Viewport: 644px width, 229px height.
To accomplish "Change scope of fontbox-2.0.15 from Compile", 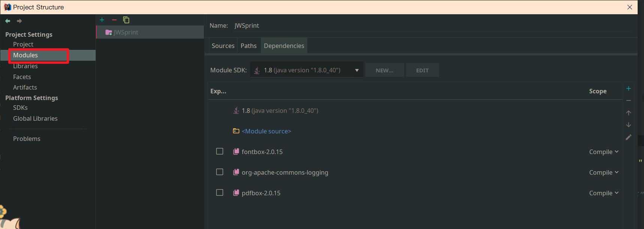I will tap(604, 152).
